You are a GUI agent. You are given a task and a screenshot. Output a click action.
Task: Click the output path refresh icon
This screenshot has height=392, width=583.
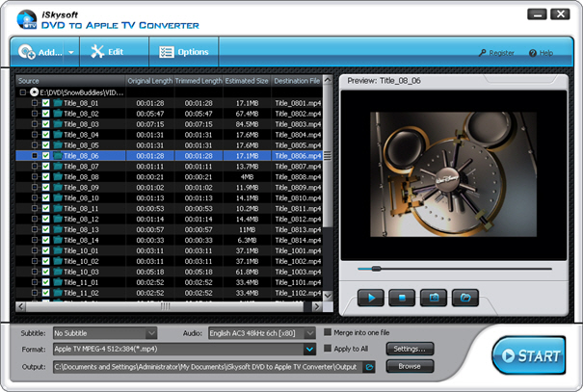point(369,367)
